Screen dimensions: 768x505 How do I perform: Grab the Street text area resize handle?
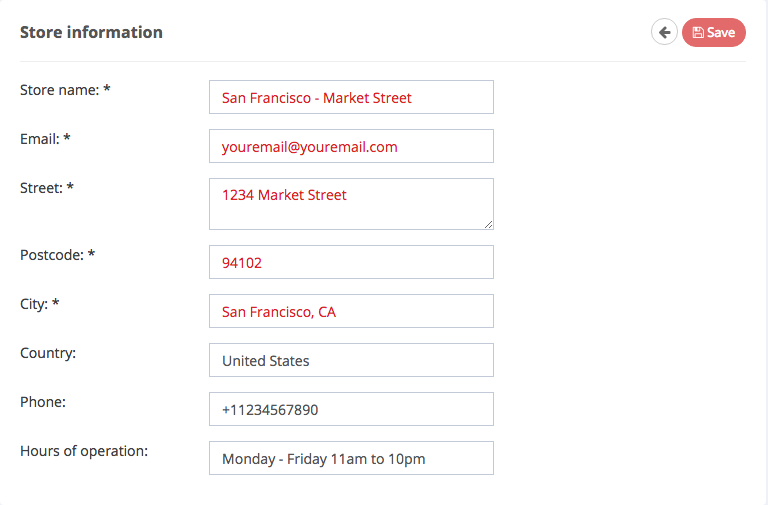(488, 224)
